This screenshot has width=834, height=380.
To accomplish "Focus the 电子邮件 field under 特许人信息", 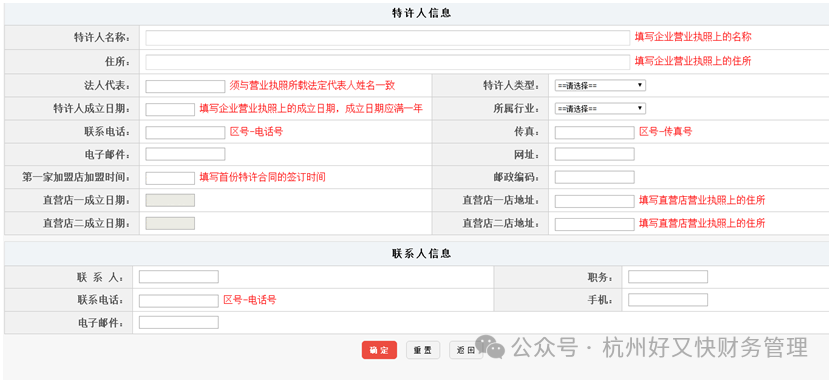I will coord(185,154).
